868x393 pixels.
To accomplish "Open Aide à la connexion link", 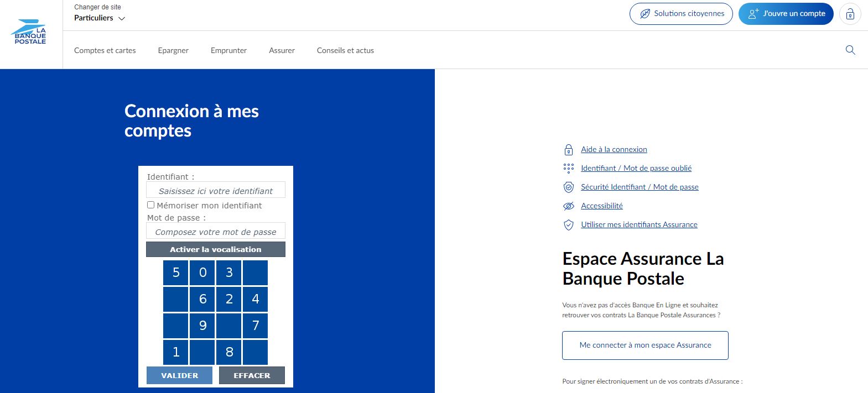I will click(x=614, y=150).
